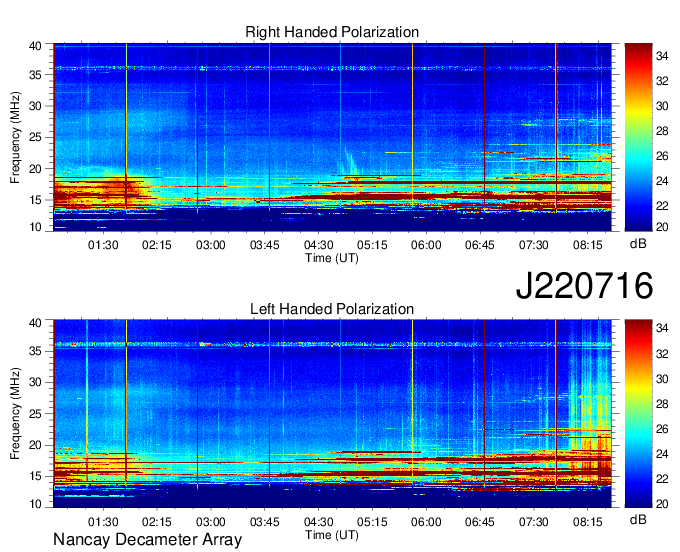Click the 02:15 time tick of Right Handed plot

pyautogui.click(x=157, y=245)
